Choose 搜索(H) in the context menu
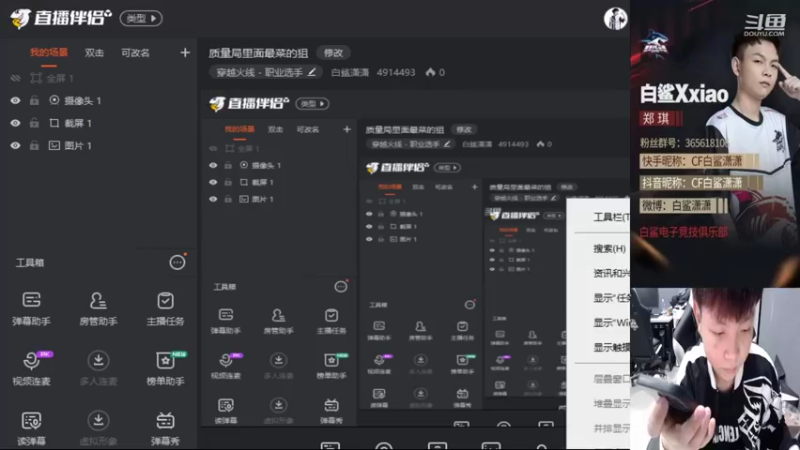 point(609,248)
